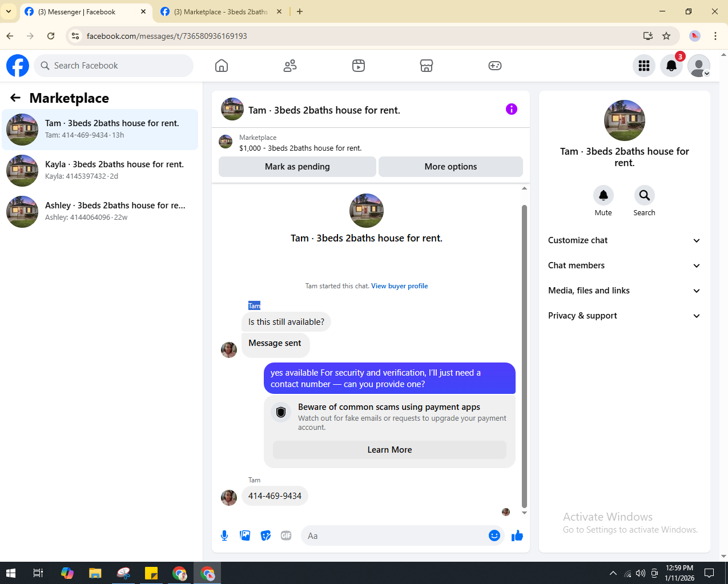Open Notifications bell with 3 badge
The image size is (728, 584).
(671, 66)
